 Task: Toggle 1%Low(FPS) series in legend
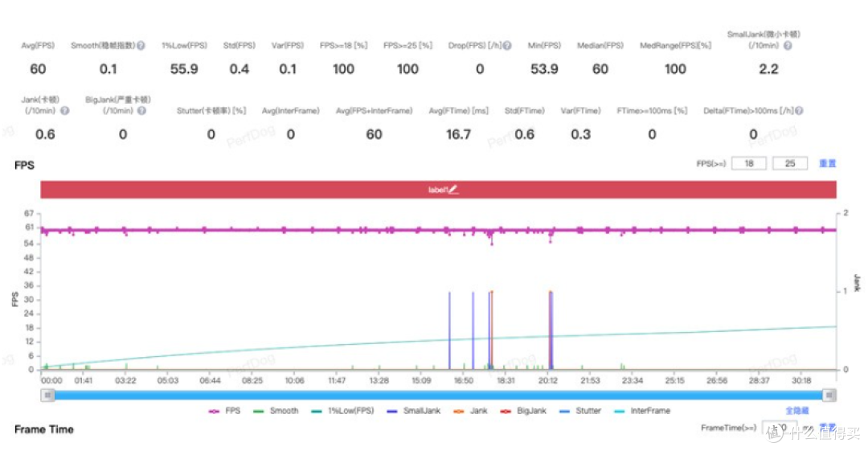342,411
